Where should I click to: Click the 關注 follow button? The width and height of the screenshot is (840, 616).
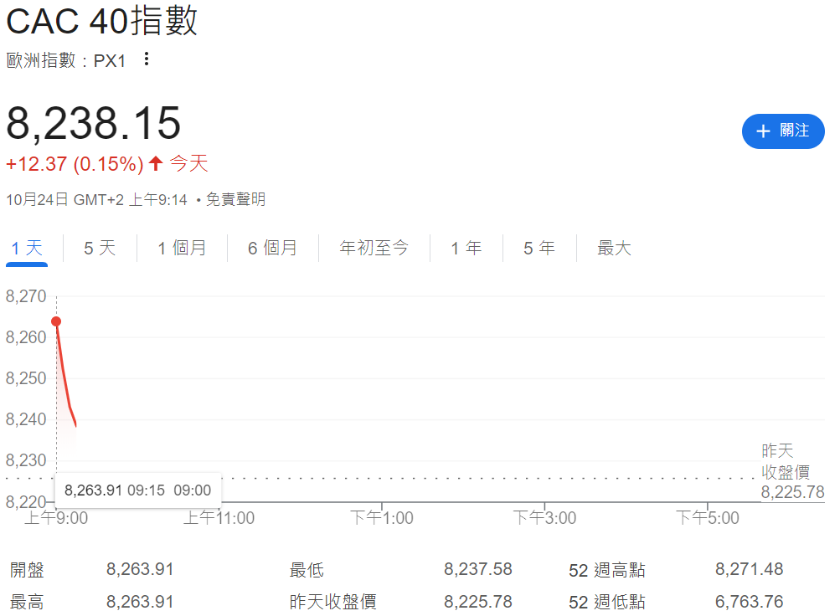click(x=783, y=131)
